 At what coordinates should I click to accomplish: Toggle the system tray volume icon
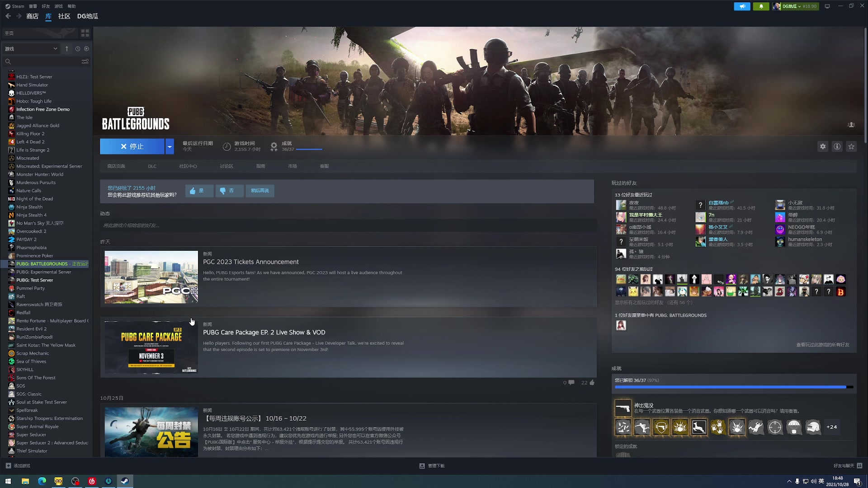pyautogui.click(x=813, y=481)
